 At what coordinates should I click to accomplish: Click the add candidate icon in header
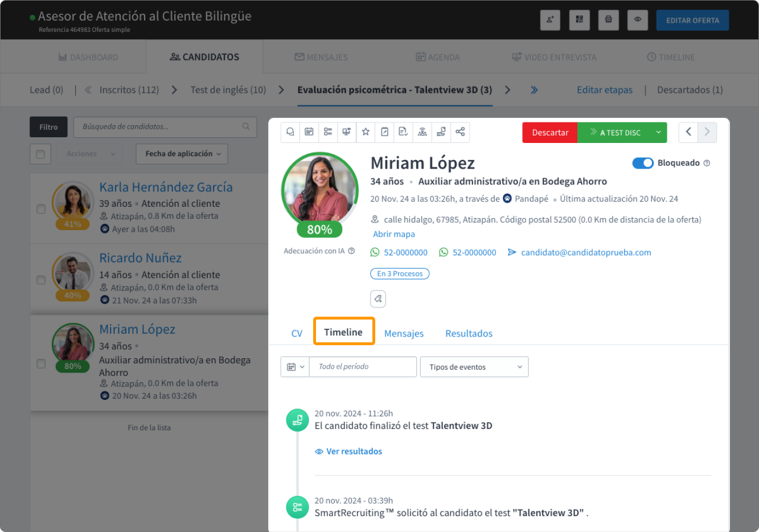point(550,20)
